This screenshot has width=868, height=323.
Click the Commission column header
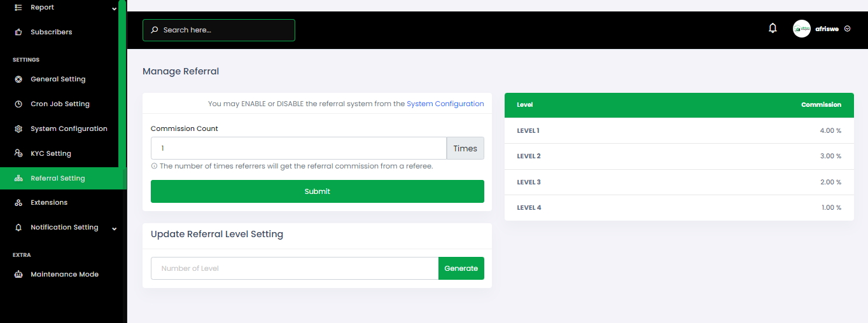pos(821,105)
